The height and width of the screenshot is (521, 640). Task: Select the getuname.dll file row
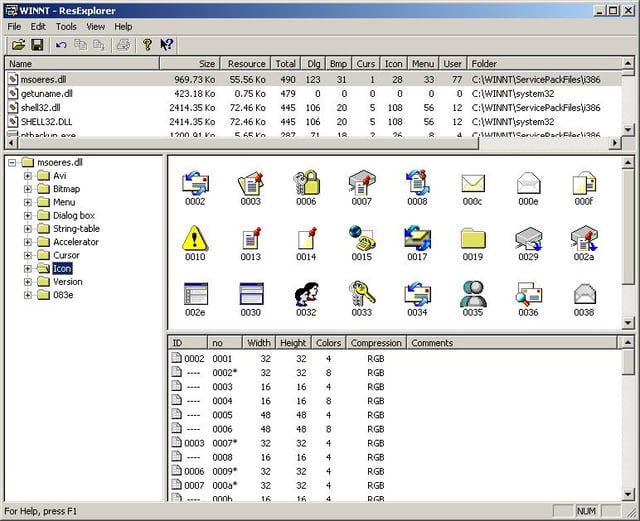[x=313, y=94]
